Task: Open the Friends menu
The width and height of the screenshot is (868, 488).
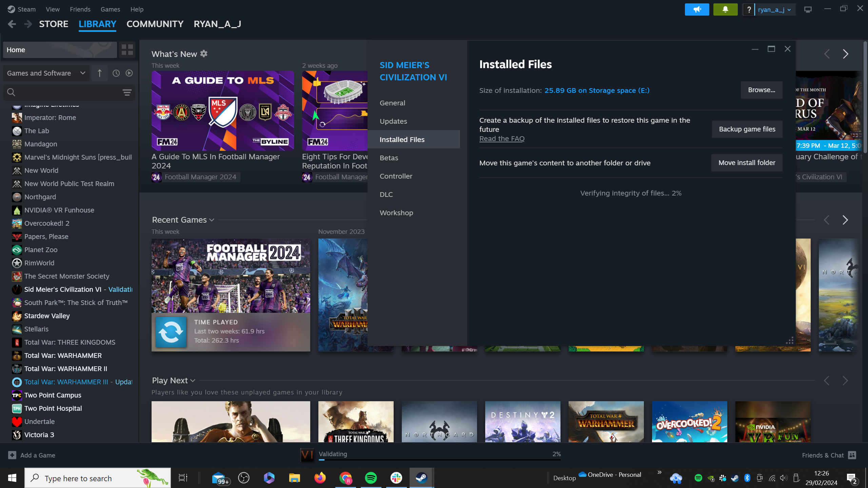Action: [x=80, y=9]
